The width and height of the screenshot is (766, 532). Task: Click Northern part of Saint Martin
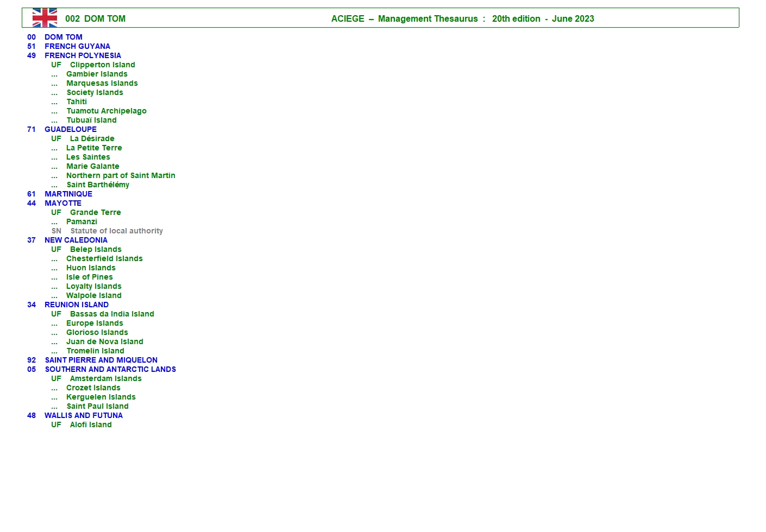point(121,175)
